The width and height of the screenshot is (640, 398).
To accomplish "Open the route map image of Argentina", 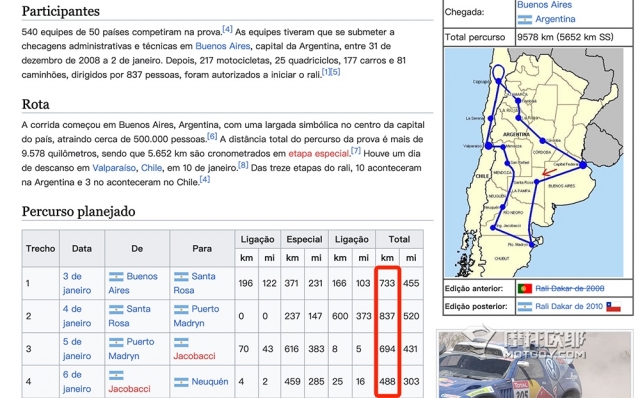I will [534, 163].
